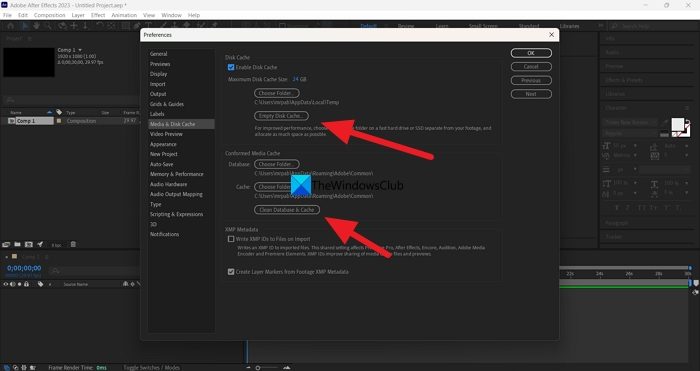Select the Grids & Guides preferences category
Screen dimensions: 700x371
(167, 104)
